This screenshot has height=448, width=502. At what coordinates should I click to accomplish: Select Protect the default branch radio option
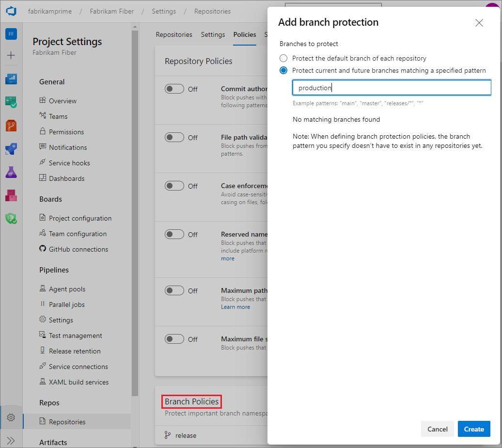[283, 58]
